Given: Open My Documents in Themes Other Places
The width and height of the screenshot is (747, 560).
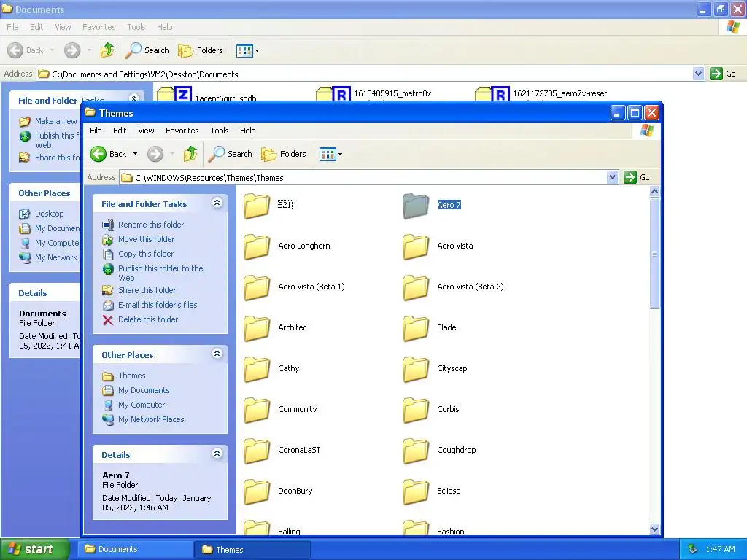Looking at the screenshot, I should (144, 390).
